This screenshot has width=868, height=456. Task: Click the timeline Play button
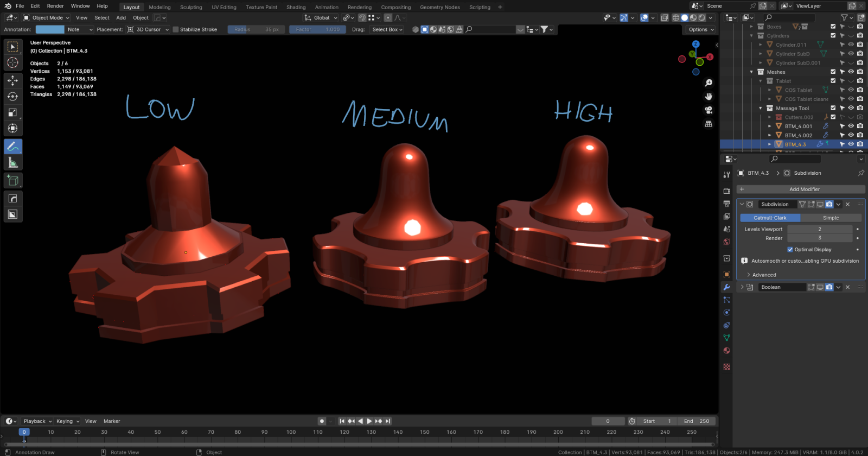pyautogui.click(x=369, y=421)
